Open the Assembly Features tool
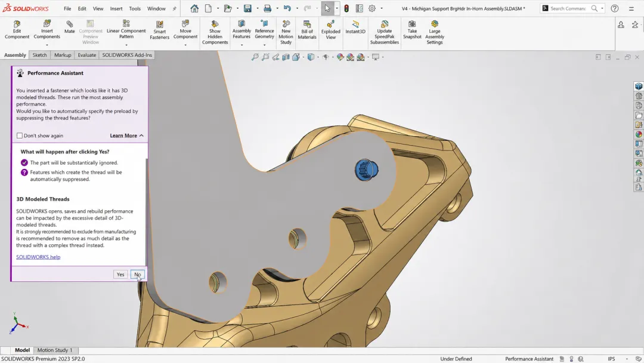644x363 pixels. (x=241, y=30)
